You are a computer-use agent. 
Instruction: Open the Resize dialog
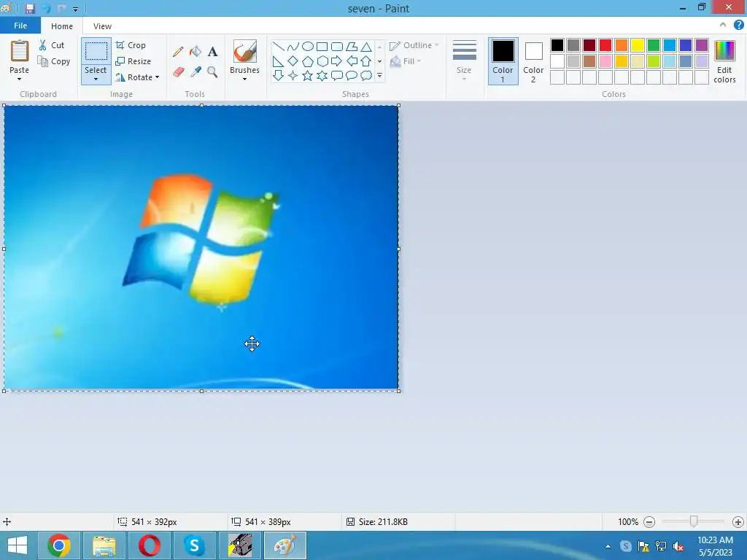coord(133,61)
